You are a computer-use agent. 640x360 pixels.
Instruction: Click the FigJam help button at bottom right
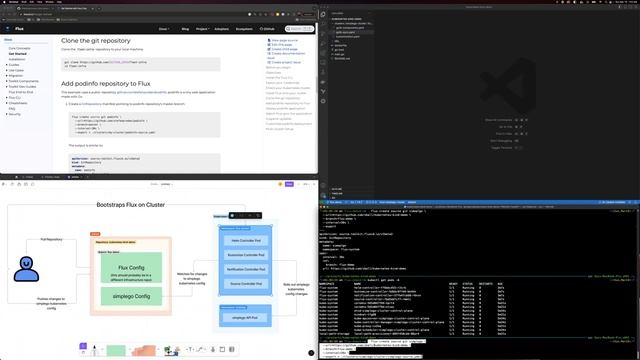point(311,353)
